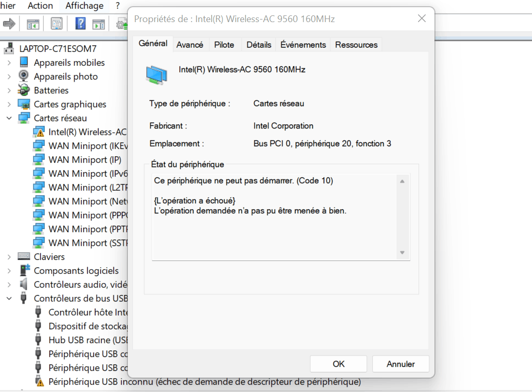Open the ? help menu
The width and height of the screenshot is (532, 392).
click(118, 6)
